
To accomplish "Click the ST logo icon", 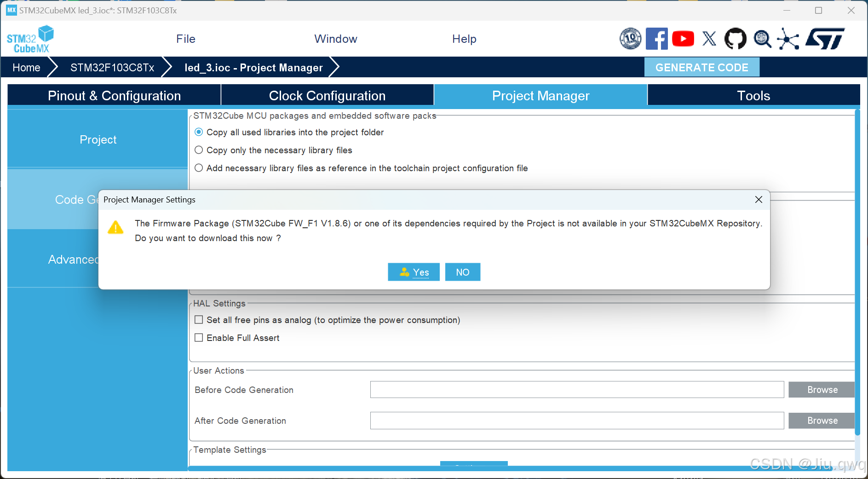I will (x=825, y=39).
